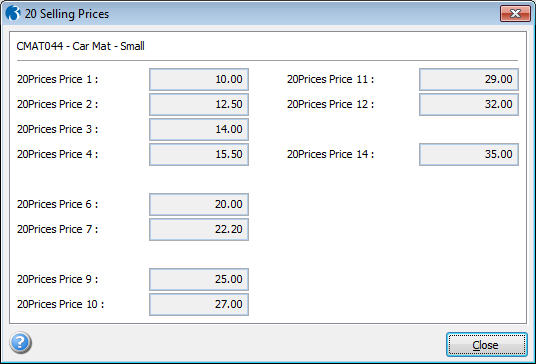
Task: Click the '20Prices Price 1 :' label
Action: point(57,79)
